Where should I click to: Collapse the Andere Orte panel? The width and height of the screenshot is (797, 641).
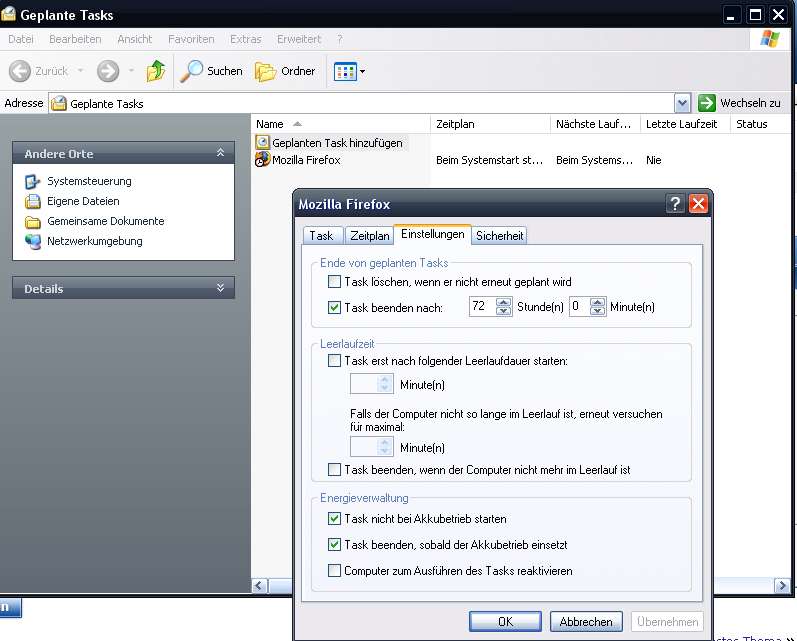[221, 152]
